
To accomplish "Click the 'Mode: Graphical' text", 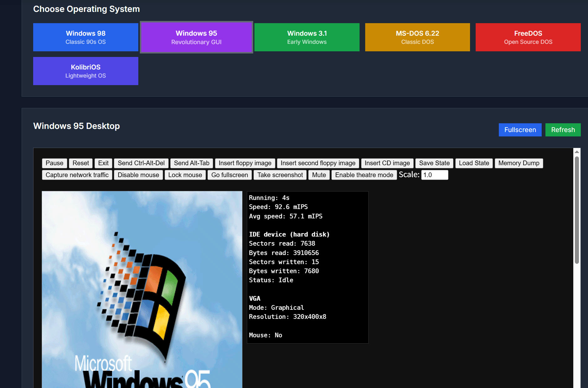I will 276,308.
